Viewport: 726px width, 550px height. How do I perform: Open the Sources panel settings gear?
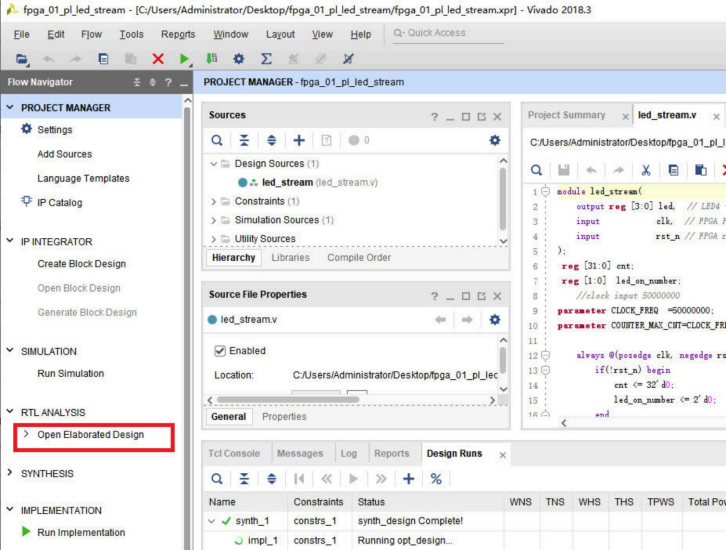click(494, 141)
